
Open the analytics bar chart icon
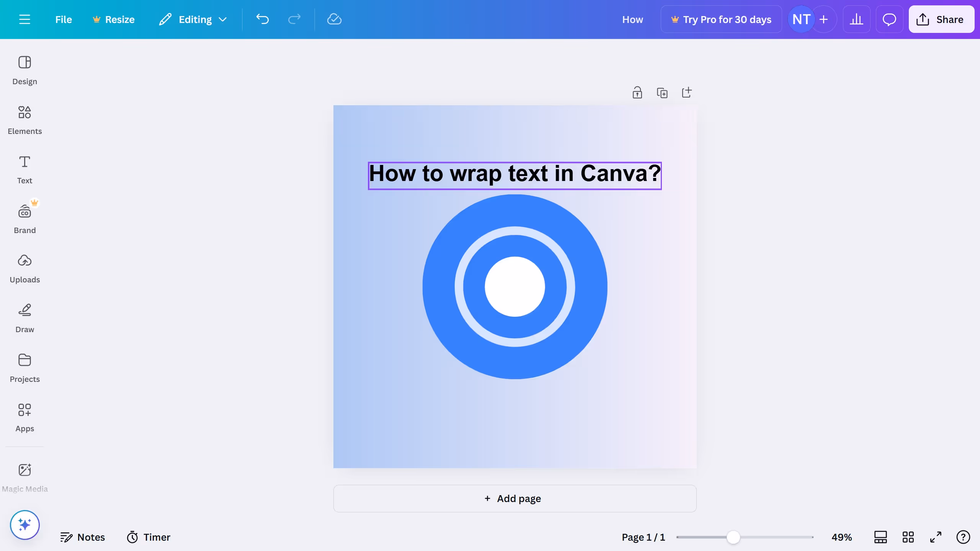click(x=856, y=19)
